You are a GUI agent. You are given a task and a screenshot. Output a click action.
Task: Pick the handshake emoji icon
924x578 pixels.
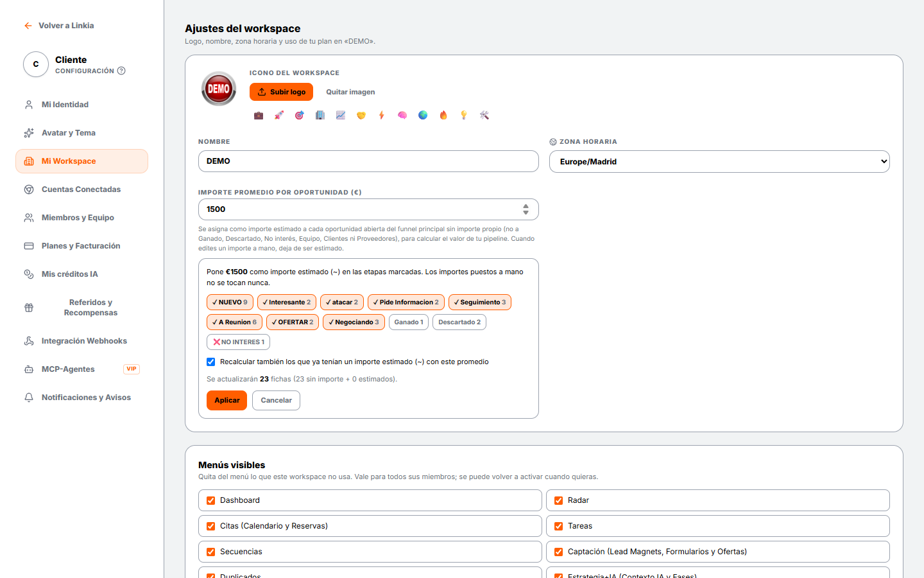361,116
